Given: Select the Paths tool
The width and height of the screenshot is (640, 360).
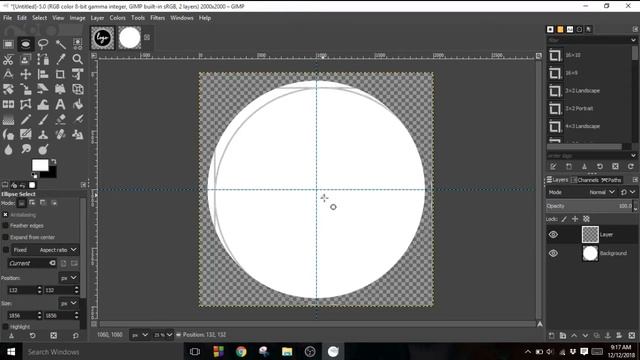Looking at the screenshot, I should tap(43, 60).
